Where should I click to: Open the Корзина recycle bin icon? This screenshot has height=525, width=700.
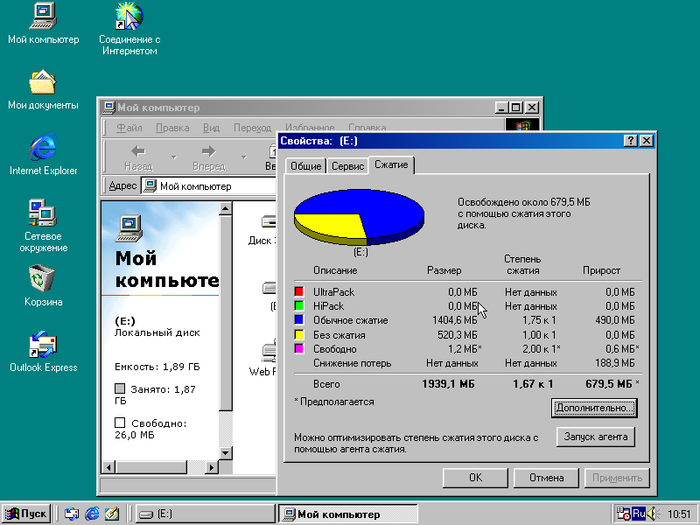click(x=43, y=278)
